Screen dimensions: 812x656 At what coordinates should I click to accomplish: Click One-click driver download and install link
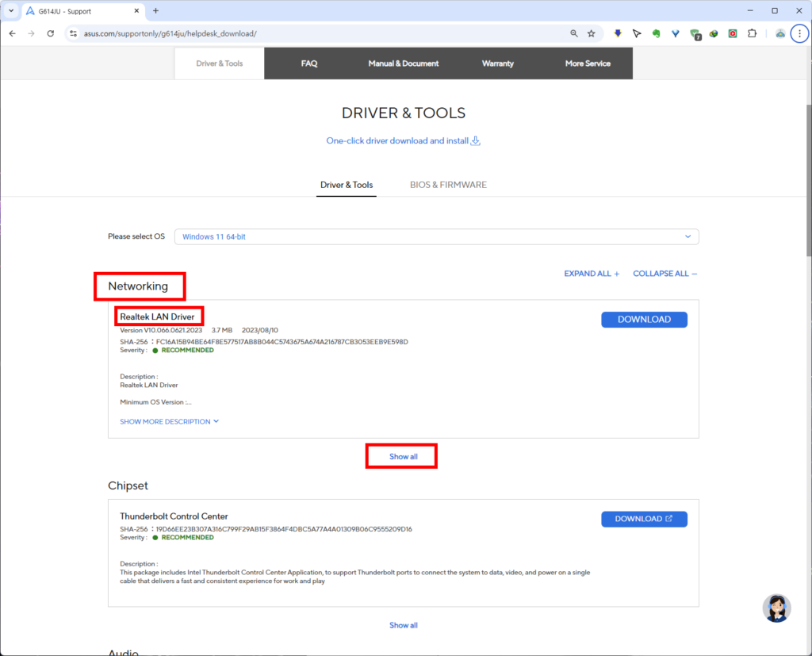coord(397,141)
